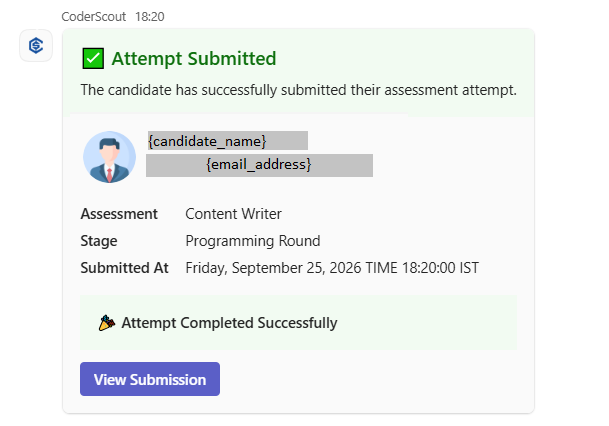Select the {email_address} placeholder field

pos(259,165)
